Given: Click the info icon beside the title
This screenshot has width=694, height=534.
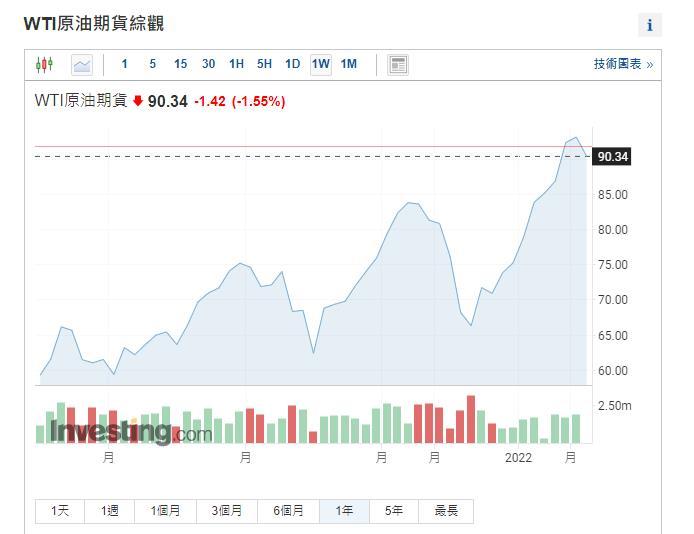Looking at the screenshot, I should point(650,25).
